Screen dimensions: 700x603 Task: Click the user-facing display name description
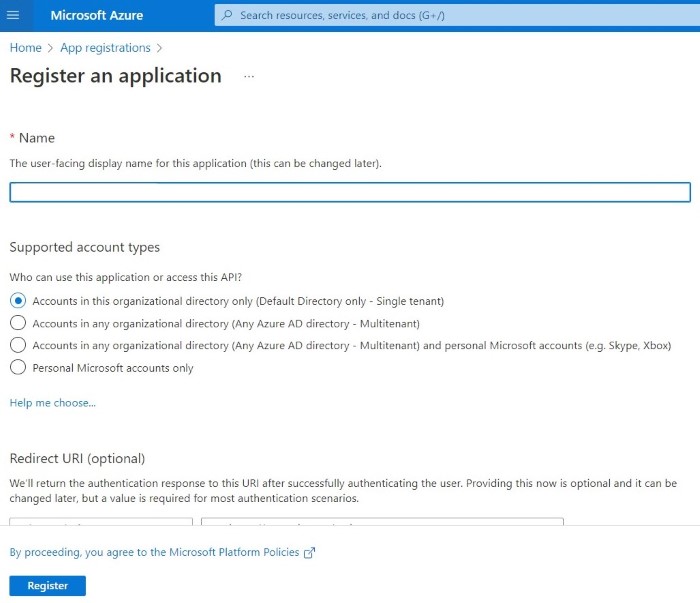tap(196, 163)
